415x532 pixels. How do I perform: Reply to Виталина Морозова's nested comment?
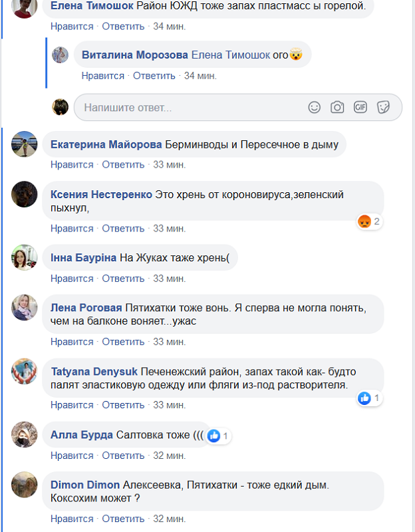(154, 76)
